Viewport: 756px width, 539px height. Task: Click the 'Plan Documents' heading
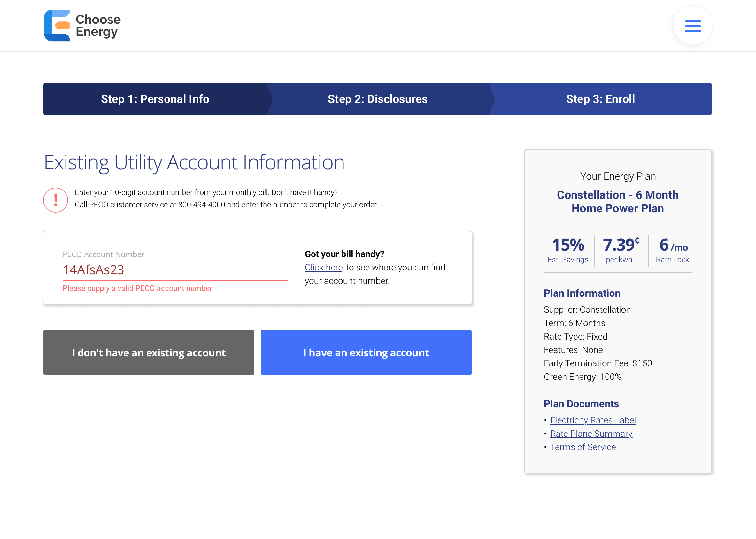581,403
